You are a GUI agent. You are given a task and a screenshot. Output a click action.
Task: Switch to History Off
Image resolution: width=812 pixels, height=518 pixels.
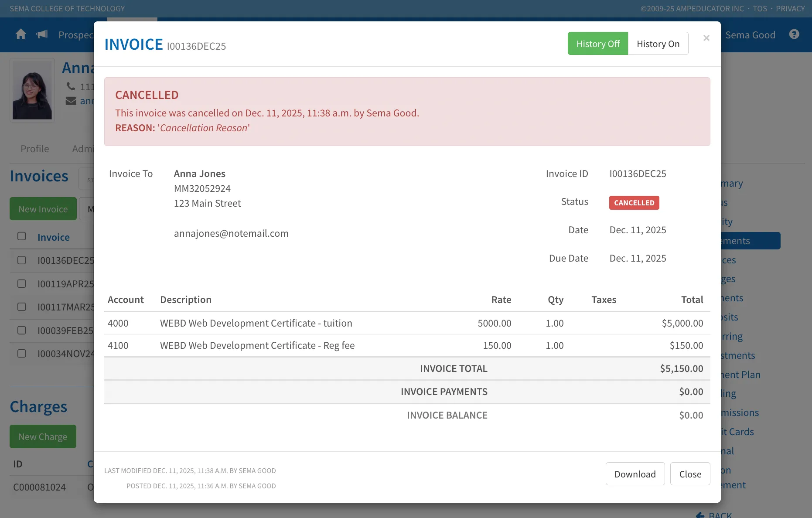click(598, 44)
